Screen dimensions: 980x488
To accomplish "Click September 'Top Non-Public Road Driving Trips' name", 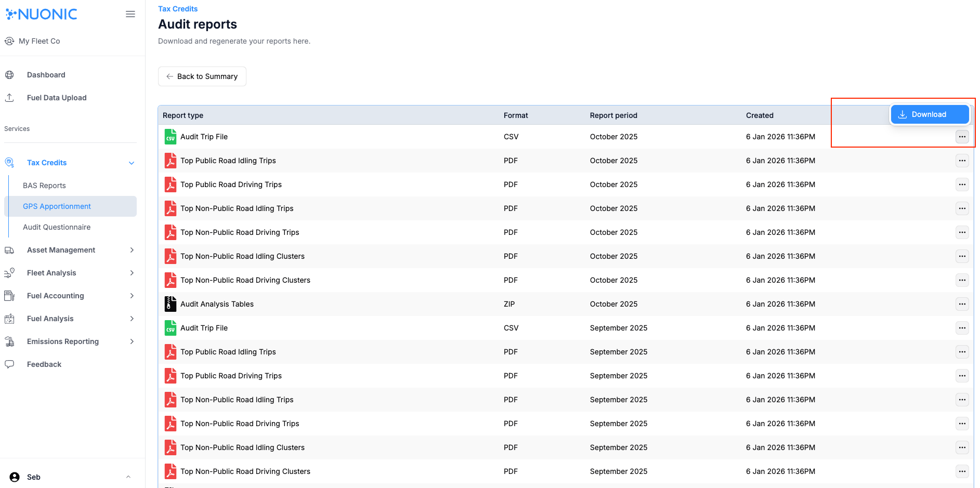I will [x=240, y=424].
